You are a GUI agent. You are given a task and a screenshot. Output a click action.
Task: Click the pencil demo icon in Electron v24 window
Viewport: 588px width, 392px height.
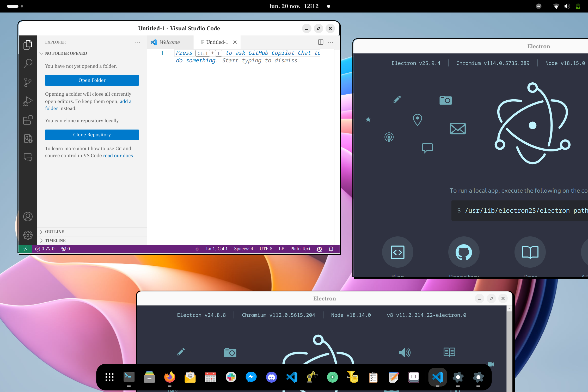coord(181,352)
